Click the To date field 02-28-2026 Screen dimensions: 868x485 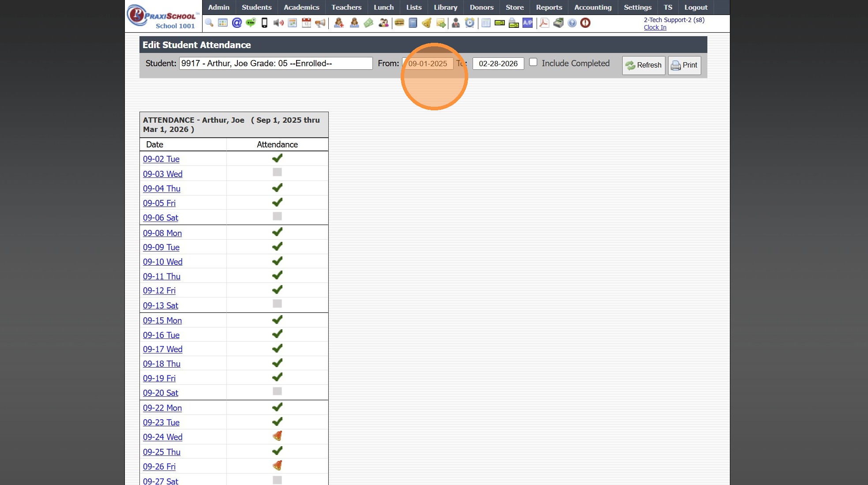coord(498,64)
